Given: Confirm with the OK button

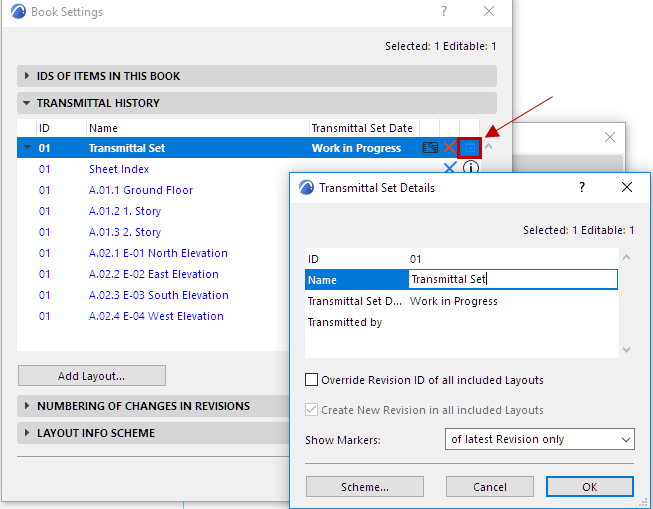Looking at the screenshot, I should (590, 487).
